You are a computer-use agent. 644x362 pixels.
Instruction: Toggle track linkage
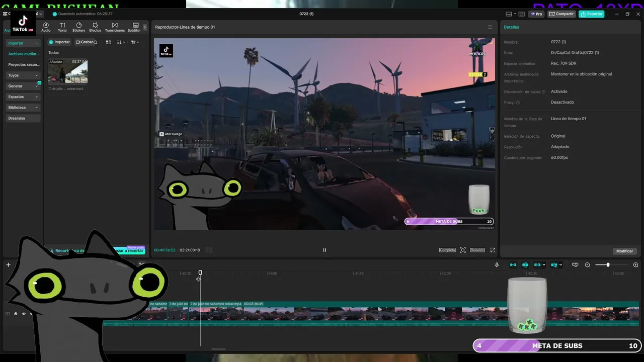pyautogui.click(x=537, y=265)
